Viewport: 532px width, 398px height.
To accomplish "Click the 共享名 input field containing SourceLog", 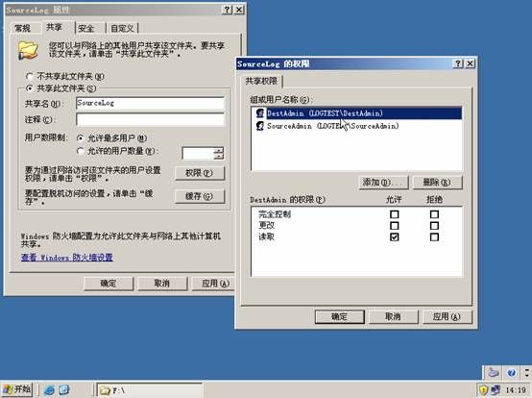I will click(x=151, y=103).
